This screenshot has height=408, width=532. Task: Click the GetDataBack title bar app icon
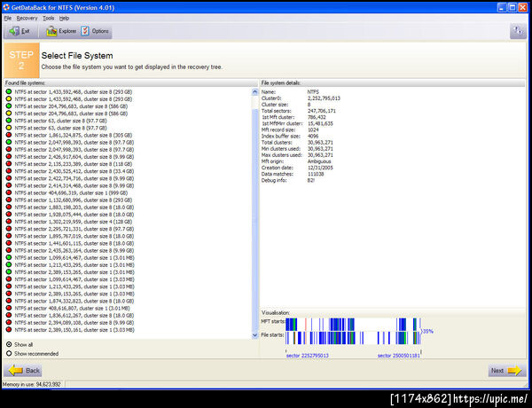point(6,7)
